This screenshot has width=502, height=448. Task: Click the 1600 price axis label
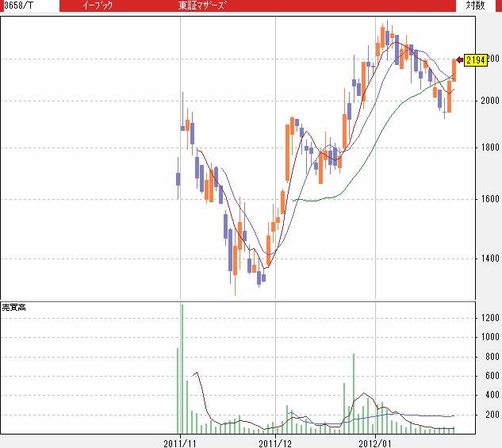[490, 199]
